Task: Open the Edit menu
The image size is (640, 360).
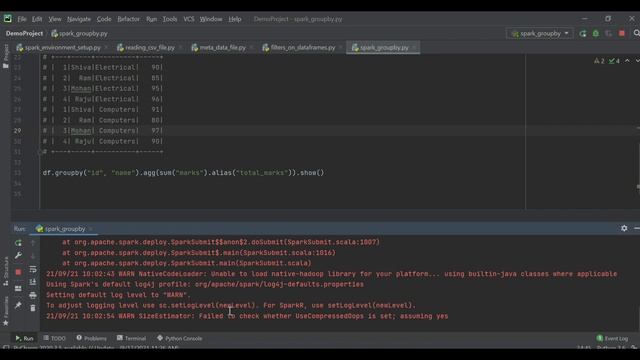Action: click(x=37, y=19)
